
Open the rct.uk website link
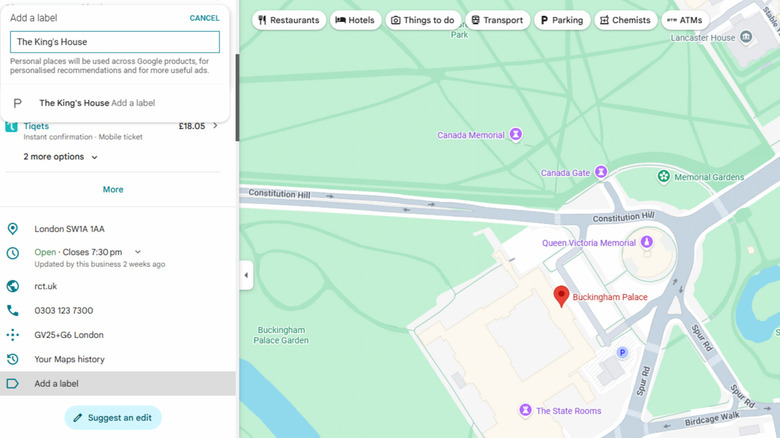point(45,286)
